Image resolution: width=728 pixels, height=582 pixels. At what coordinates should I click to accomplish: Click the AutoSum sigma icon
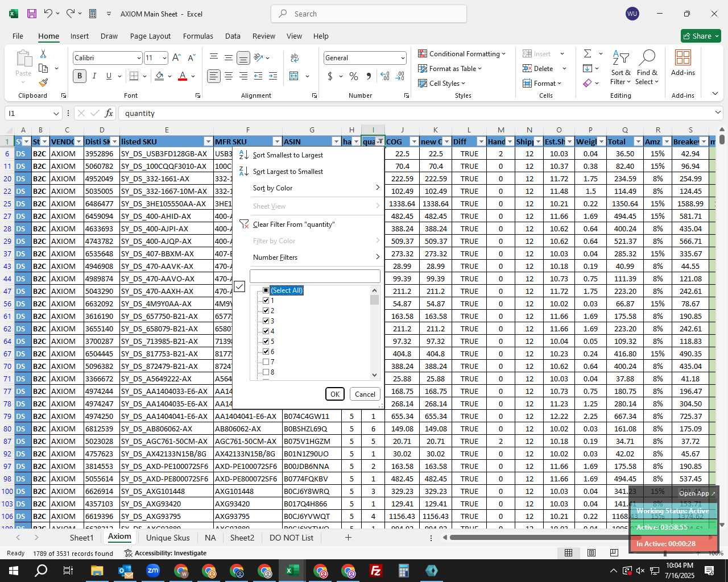tap(588, 53)
